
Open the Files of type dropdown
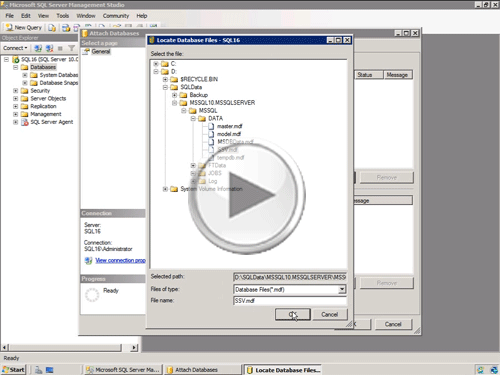click(342, 289)
